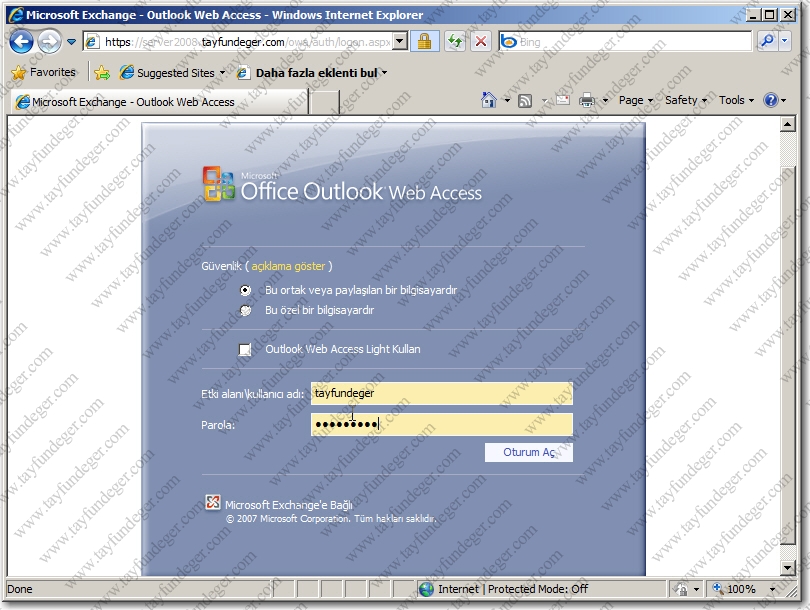Click the status bar padlock privacy icon

681,589
